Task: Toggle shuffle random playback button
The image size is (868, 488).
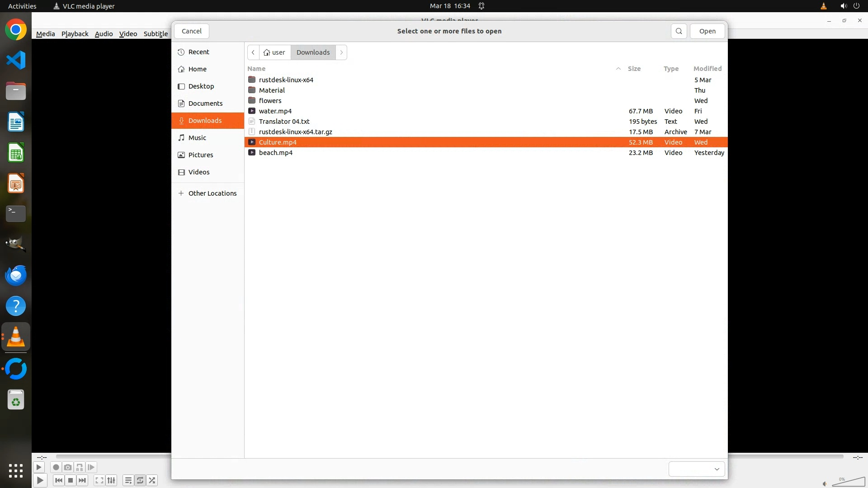Action: (152, 480)
